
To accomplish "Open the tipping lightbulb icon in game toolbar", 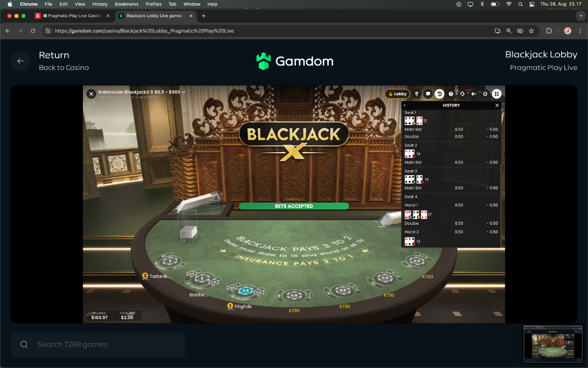I will point(416,94).
